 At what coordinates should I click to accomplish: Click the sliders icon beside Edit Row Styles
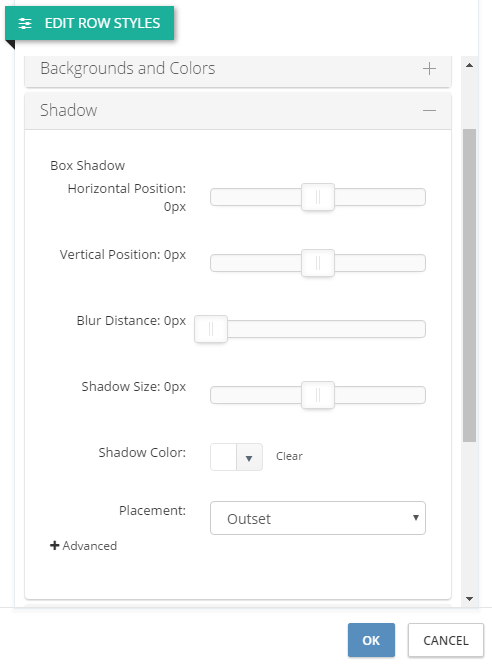[25, 23]
